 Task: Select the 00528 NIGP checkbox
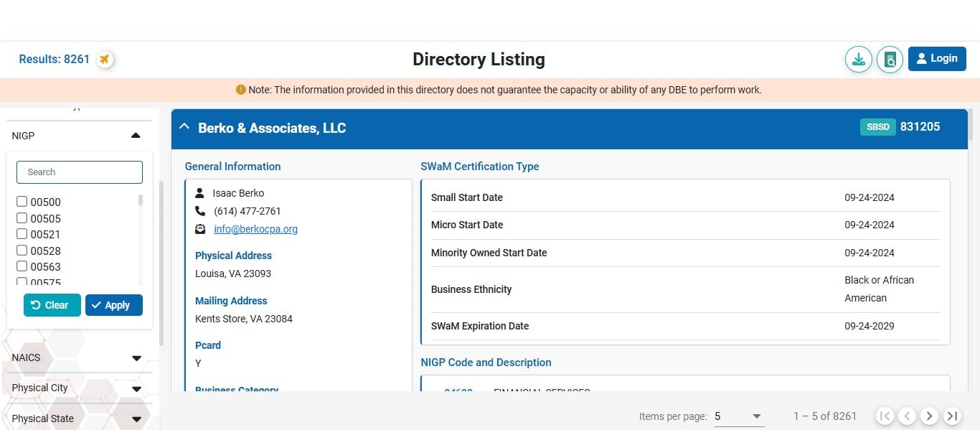(x=22, y=251)
